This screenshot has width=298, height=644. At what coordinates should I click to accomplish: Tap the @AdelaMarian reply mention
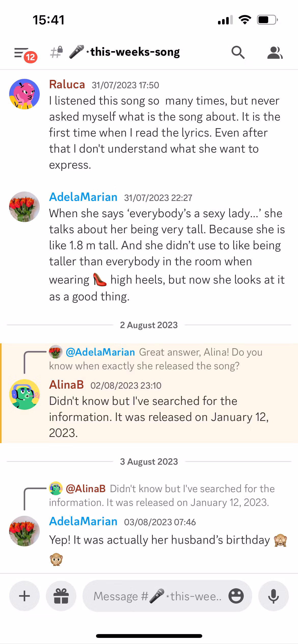(x=100, y=352)
